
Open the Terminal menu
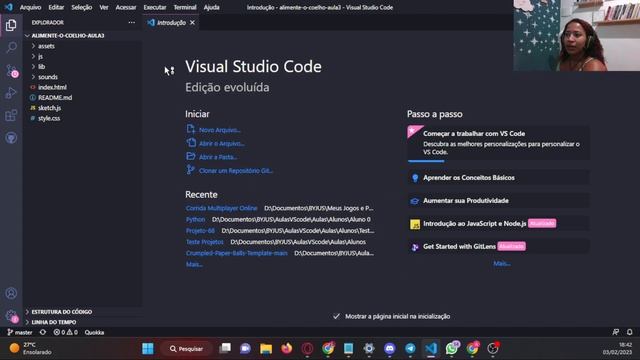(x=185, y=7)
